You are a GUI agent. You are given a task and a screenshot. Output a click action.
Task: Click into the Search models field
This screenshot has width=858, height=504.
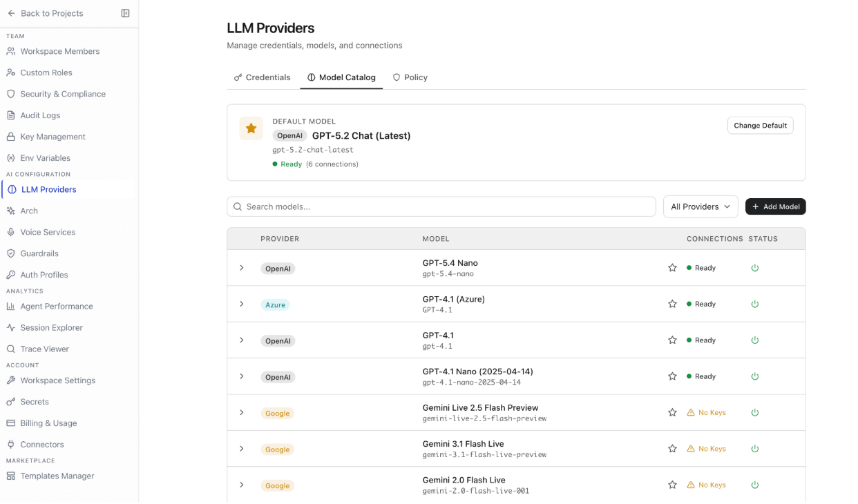tap(441, 206)
